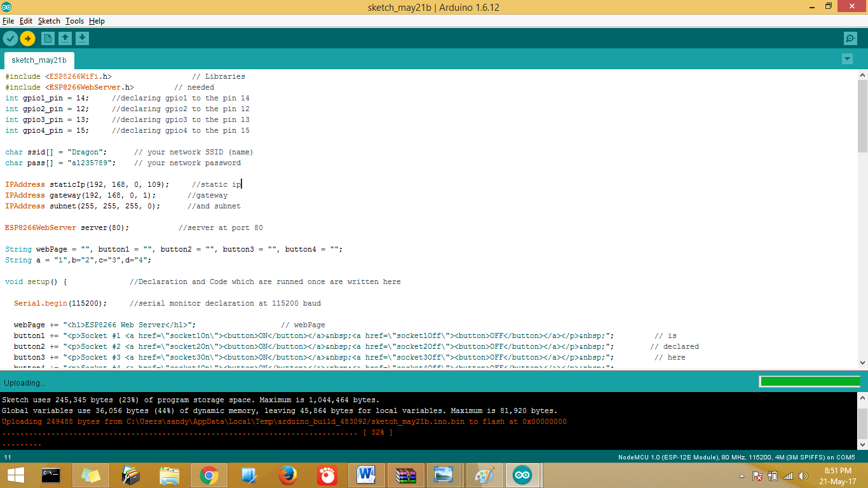Select the sketch_may21b tab

(x=39, y=60)
